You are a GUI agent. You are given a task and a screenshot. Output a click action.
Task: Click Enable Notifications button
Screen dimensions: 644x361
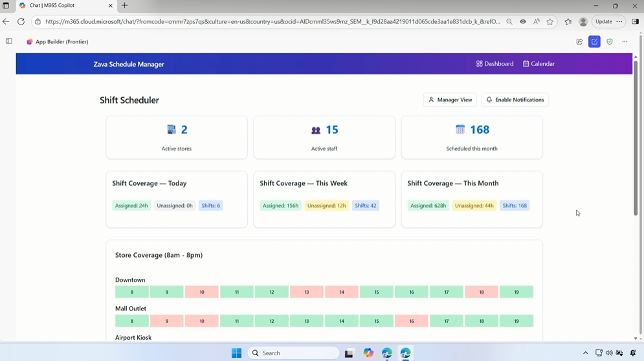coord(515,100)
